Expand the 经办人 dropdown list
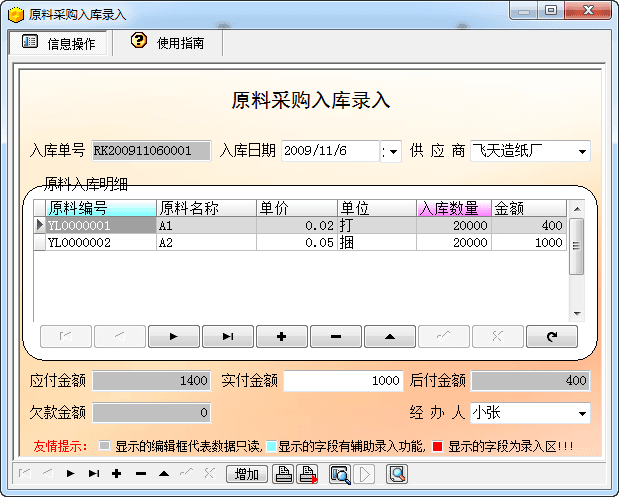This screenshot has width=619, height=497. pyautogui.click(x=582, y=413)
